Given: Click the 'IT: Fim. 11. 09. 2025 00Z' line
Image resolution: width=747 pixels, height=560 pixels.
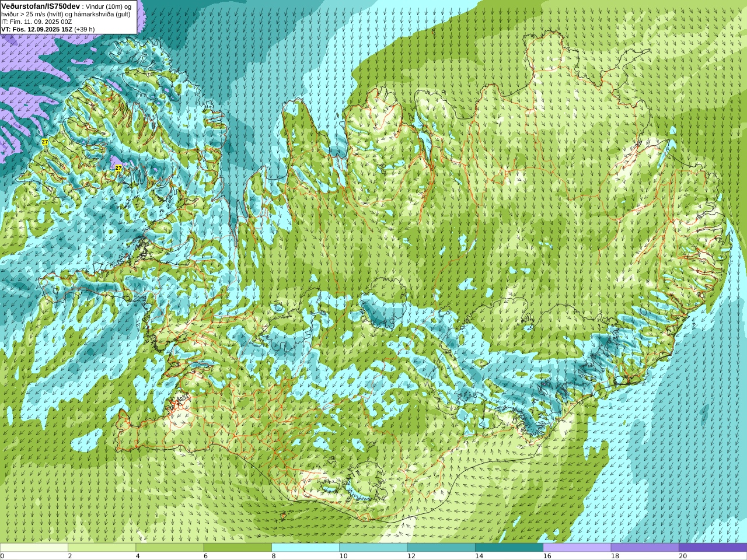Looking at the screenshot, I should [37, 22].
